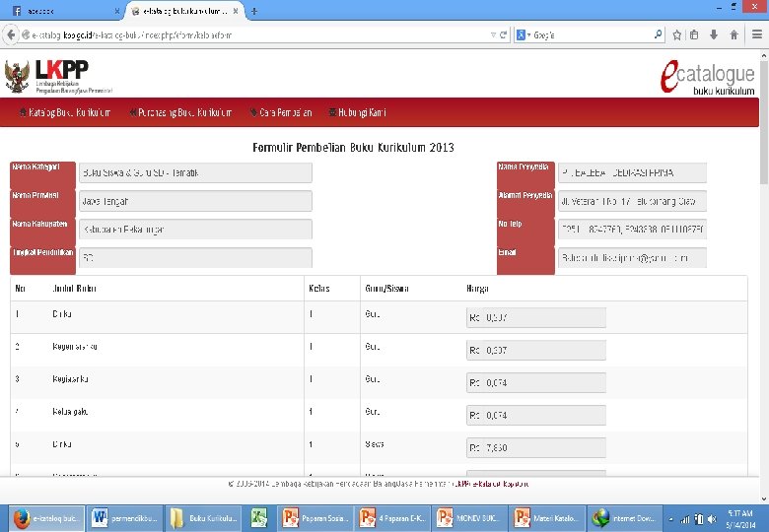This screenshot has width=769, height=532.
Task: Click the Alamat Penyedia field
Action: (x=632, y=201)
